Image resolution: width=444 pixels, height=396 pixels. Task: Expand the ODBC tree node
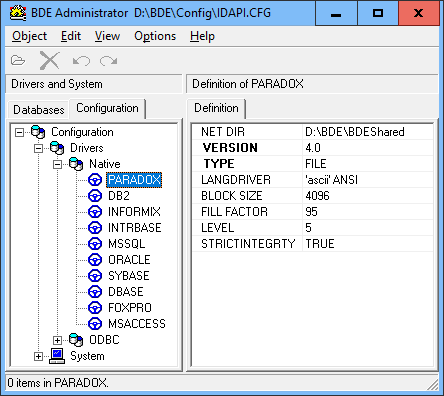[x=57, y=340]
